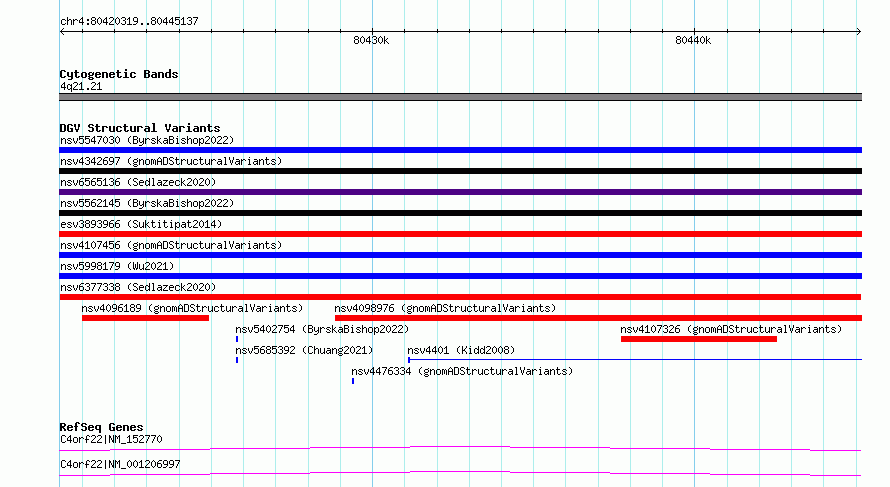Open gene C4orf22|NM_152770 label
Viewport: 890px width, 487px height.
[x=111, y=439]
